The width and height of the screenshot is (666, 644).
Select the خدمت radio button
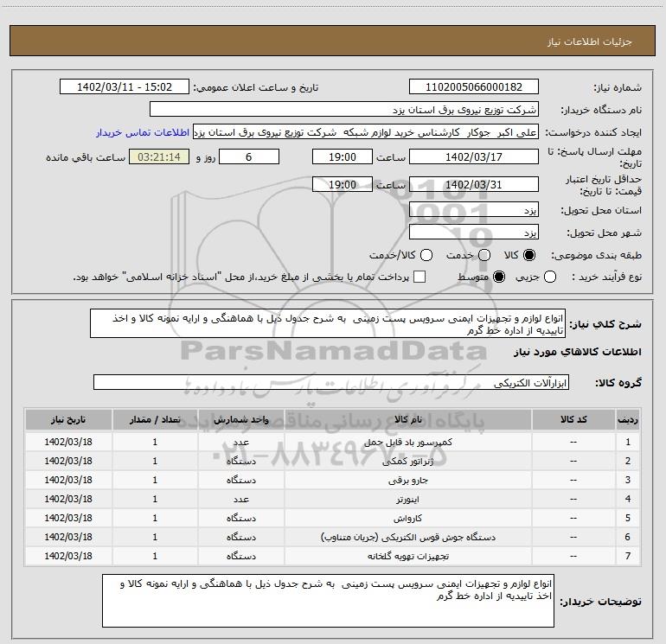(484, 255)
